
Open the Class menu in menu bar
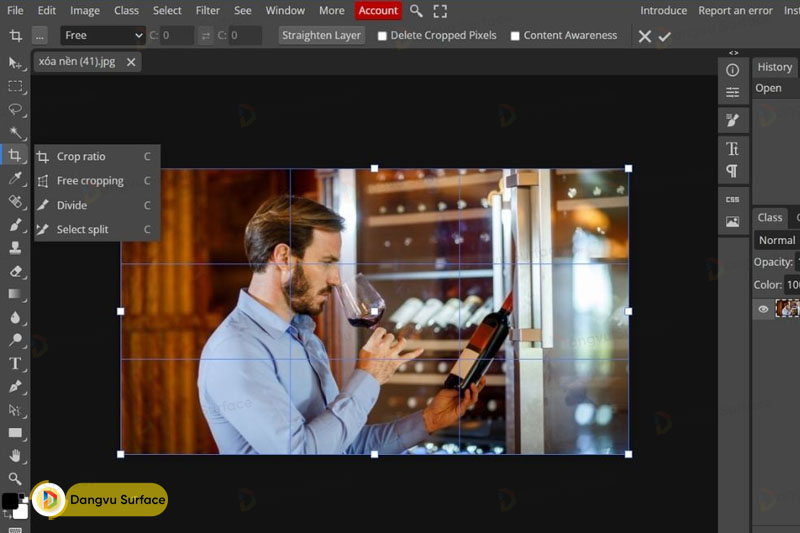coord(126,10)
